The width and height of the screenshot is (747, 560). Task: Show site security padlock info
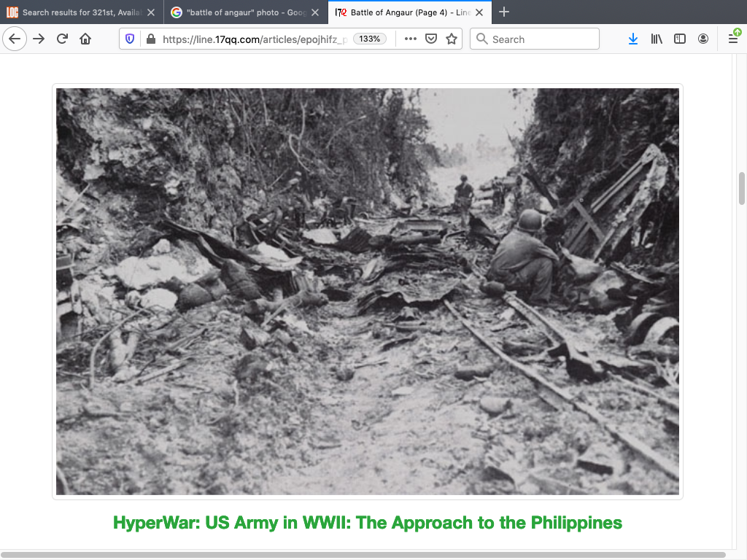click(x=150, y=39)
